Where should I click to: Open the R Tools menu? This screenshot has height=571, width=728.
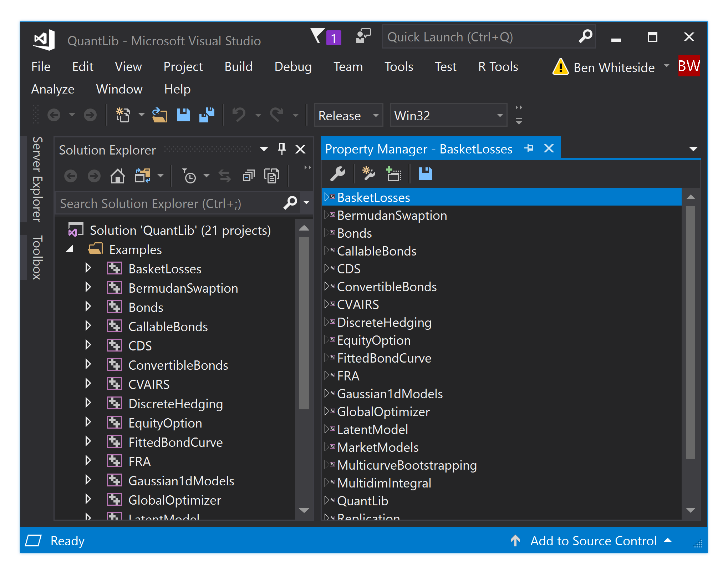(498, 67)
